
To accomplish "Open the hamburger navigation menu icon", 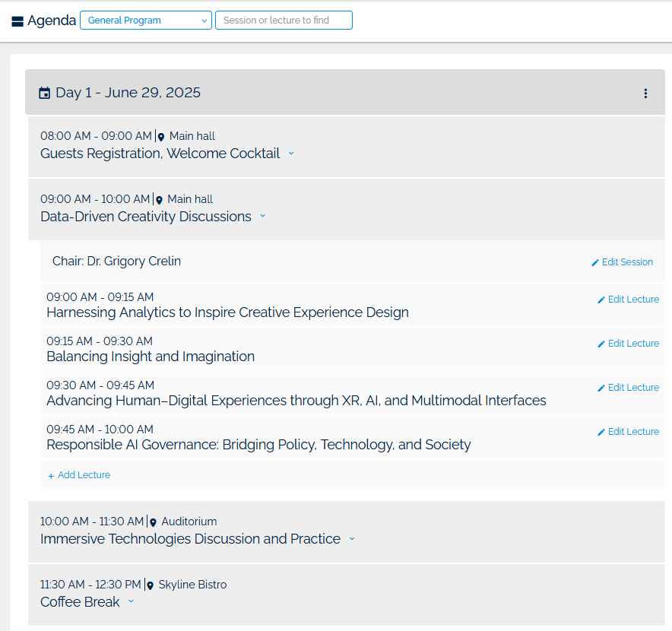I will tap(16, 21).
